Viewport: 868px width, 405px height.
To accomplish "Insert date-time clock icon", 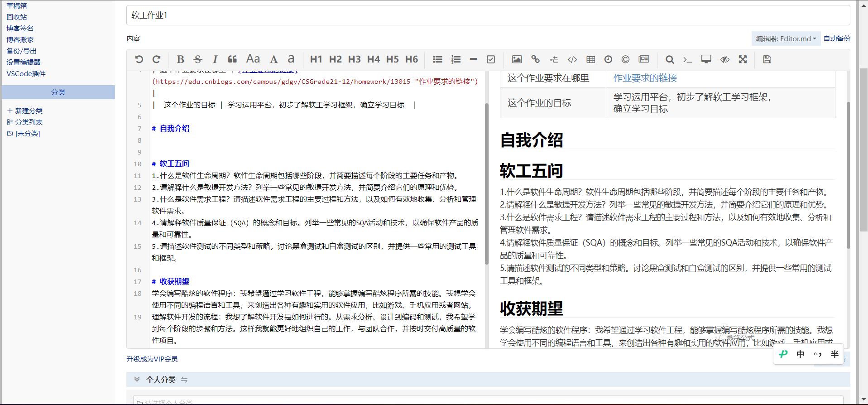I will pyautogui.click(x=609, y=59).
